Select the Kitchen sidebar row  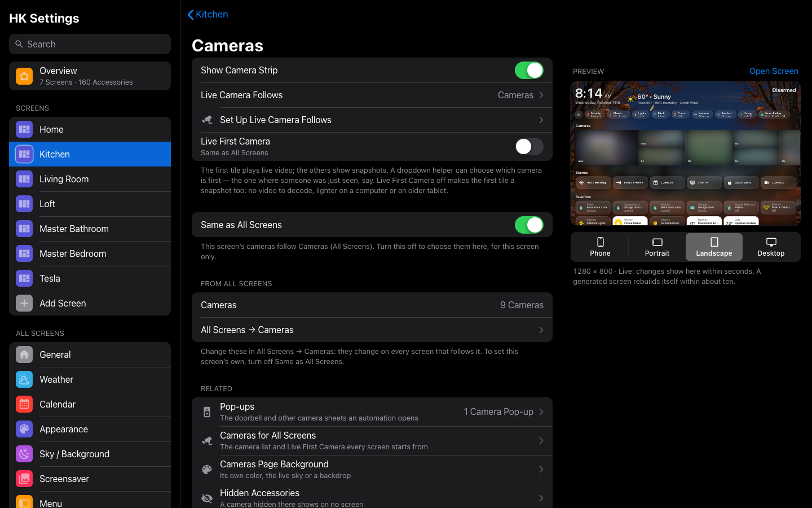90,154
